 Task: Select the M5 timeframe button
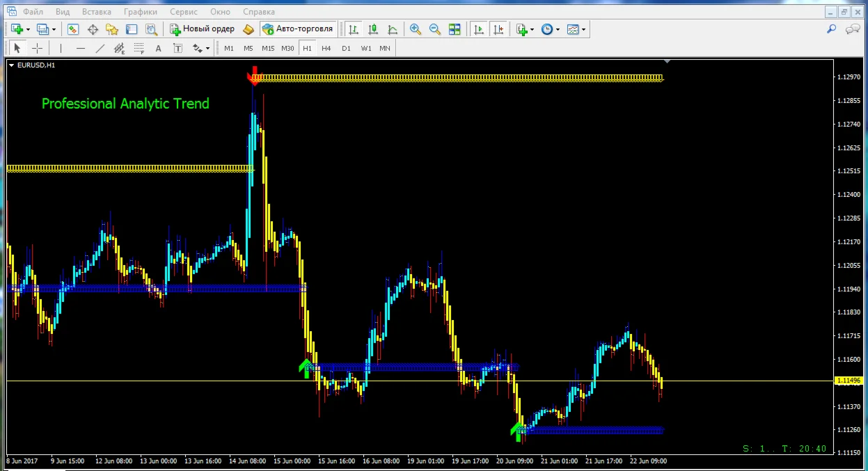click(x=248, y=48)
